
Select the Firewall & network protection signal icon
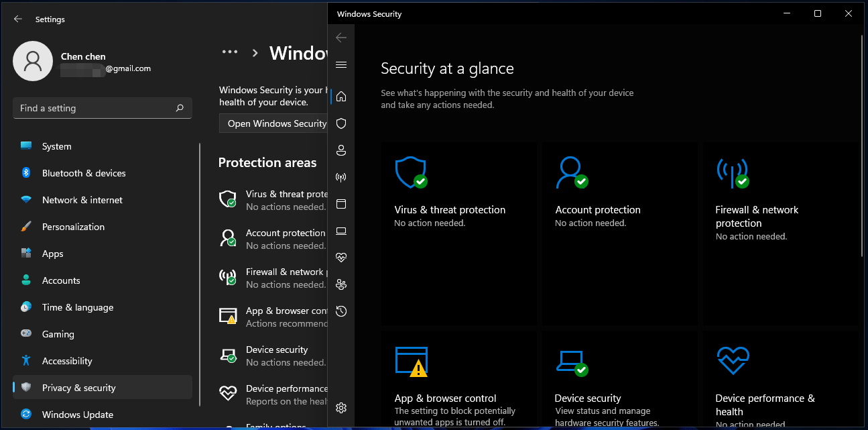click(x=341, y=176)
